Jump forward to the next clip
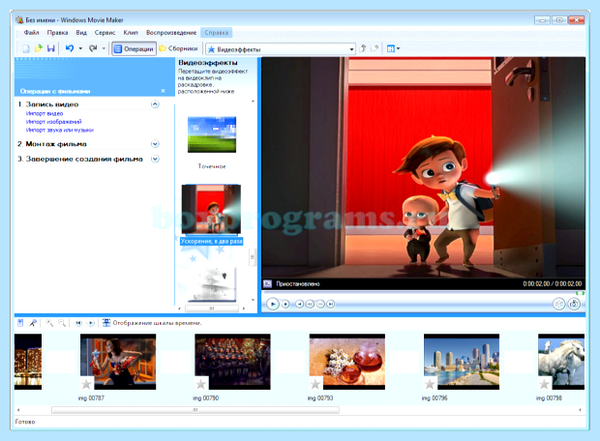 [x=331, y=304]
